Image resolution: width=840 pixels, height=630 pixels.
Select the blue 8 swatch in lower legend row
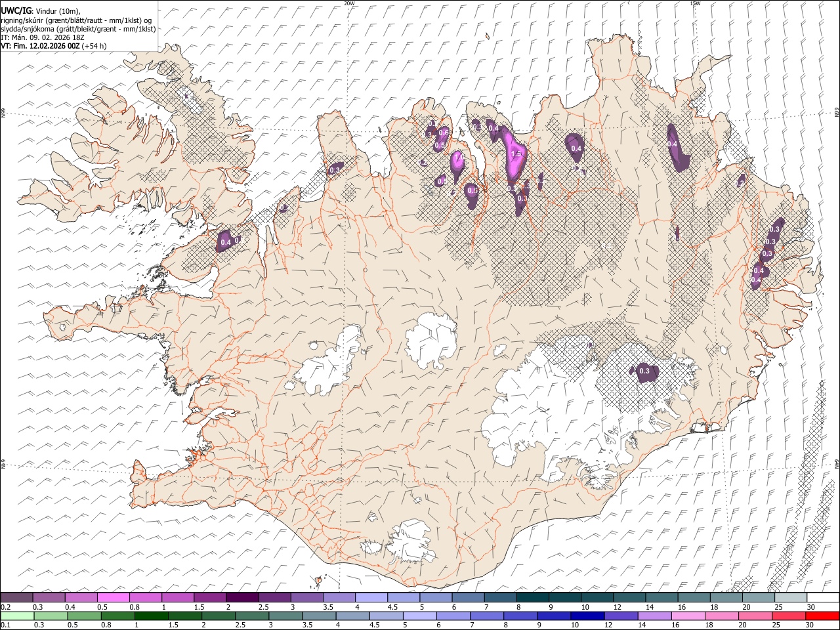coord(520,616)
